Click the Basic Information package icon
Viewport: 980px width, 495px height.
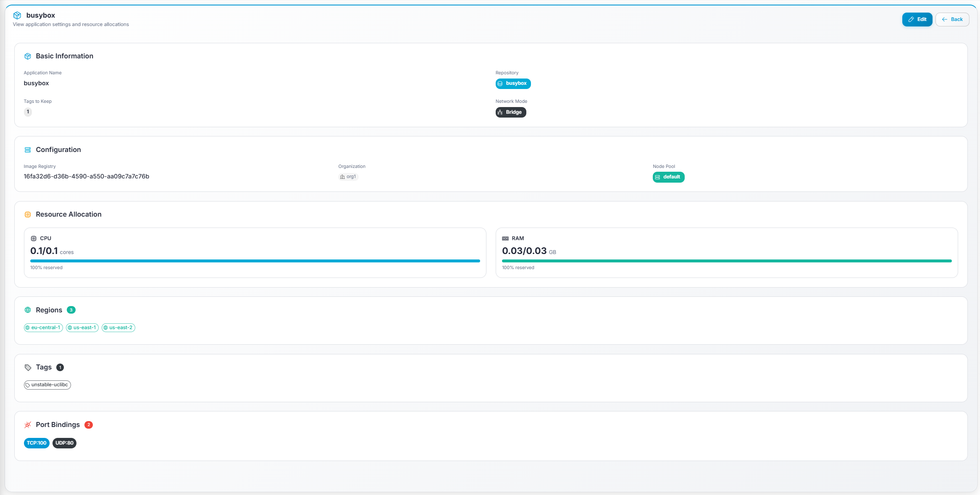click(x=28, y=56)
